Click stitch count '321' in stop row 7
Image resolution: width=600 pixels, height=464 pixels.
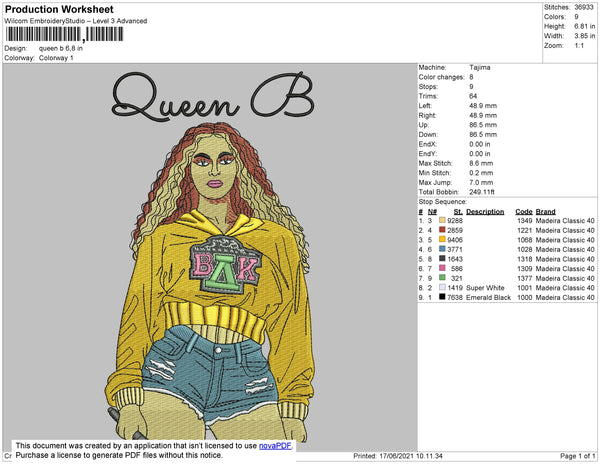[457, 278]
